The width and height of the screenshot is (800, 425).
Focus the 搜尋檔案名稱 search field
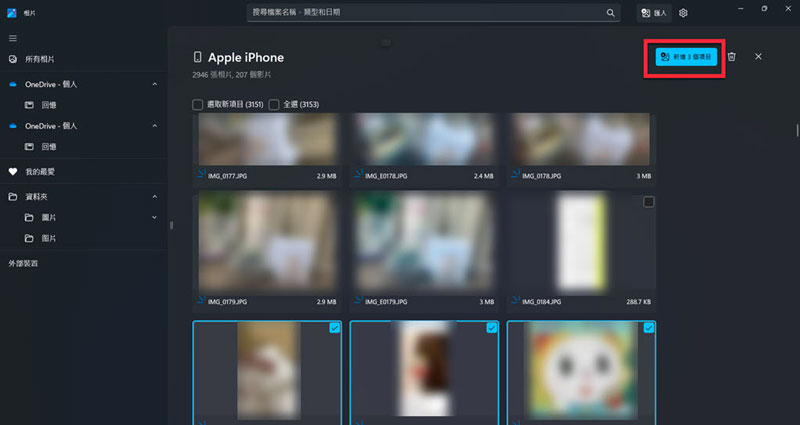click(433, 13)
